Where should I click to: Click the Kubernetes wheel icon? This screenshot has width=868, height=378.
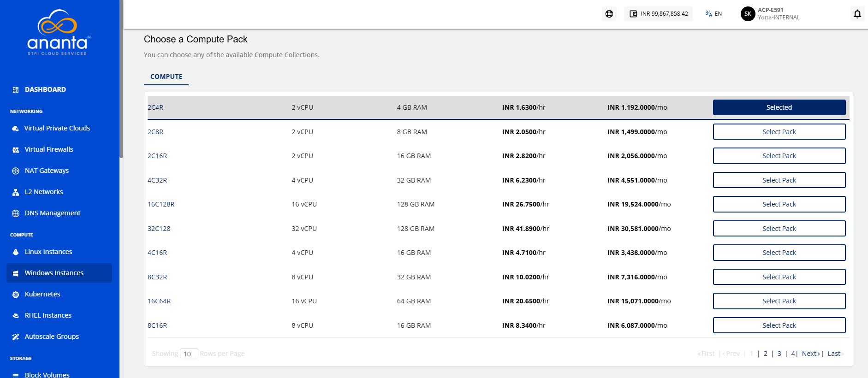click(16, 295)
